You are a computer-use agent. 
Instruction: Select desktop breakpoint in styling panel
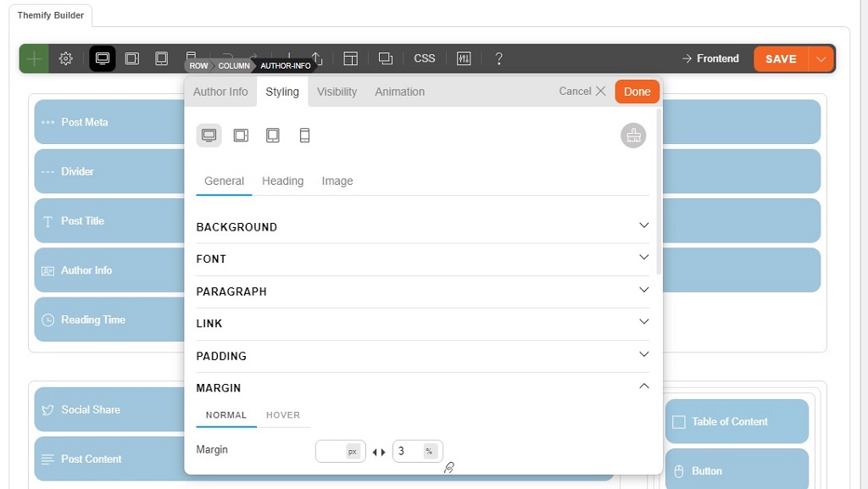(x=209, y=136)
